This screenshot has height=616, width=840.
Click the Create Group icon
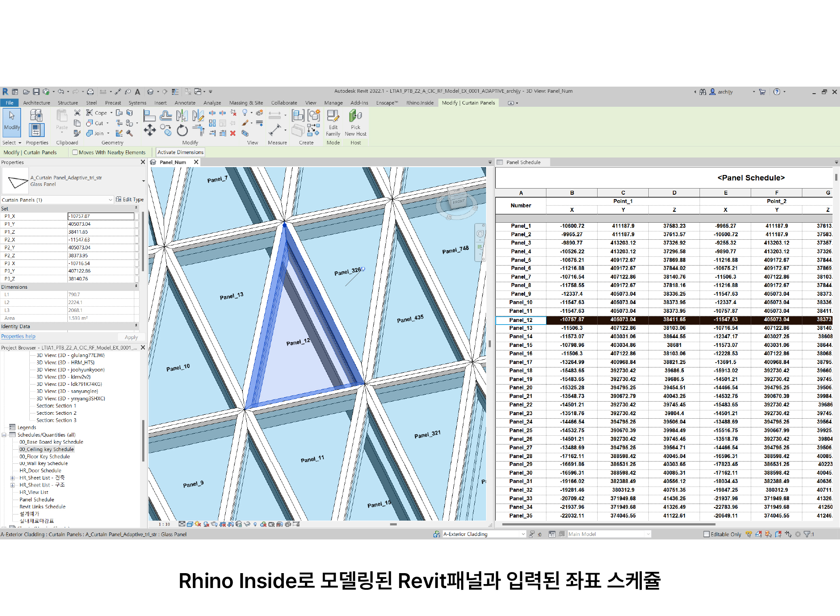(x=314, y=115)
